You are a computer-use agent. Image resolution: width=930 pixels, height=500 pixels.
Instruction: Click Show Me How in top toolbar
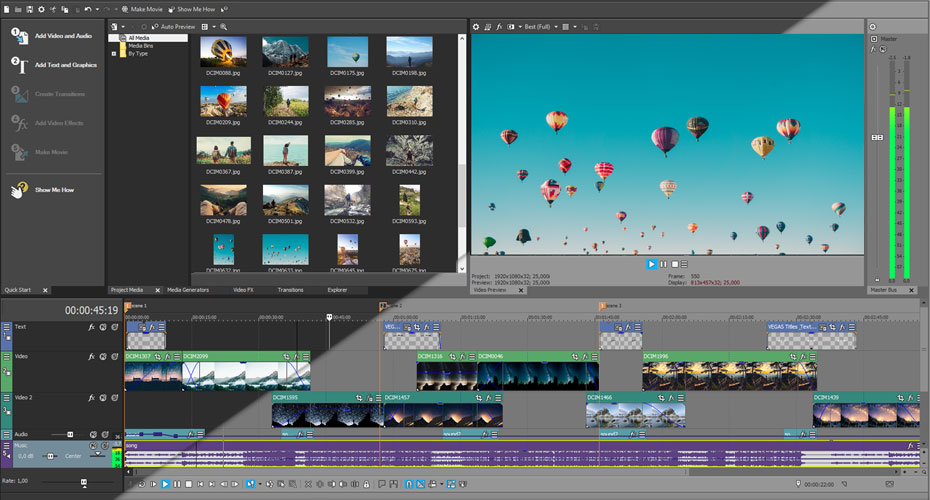point(192,9)
